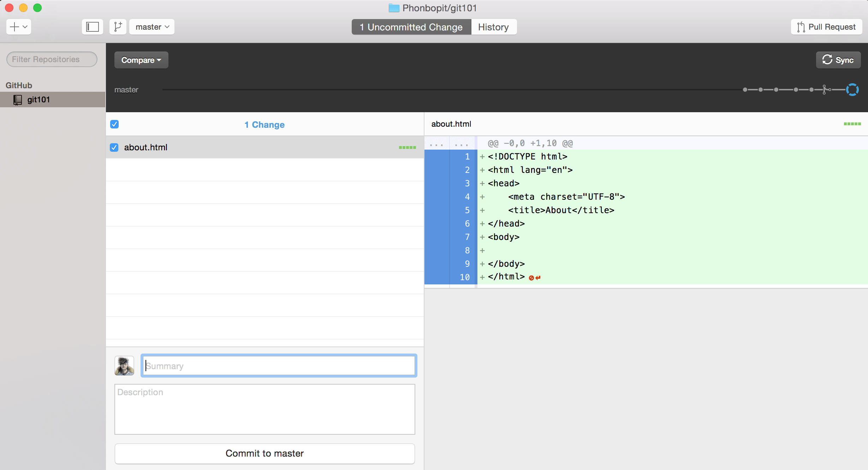Click Commit to master button
Image resolution: width=868 pixels, height=470 pixels.
point(264,453)
